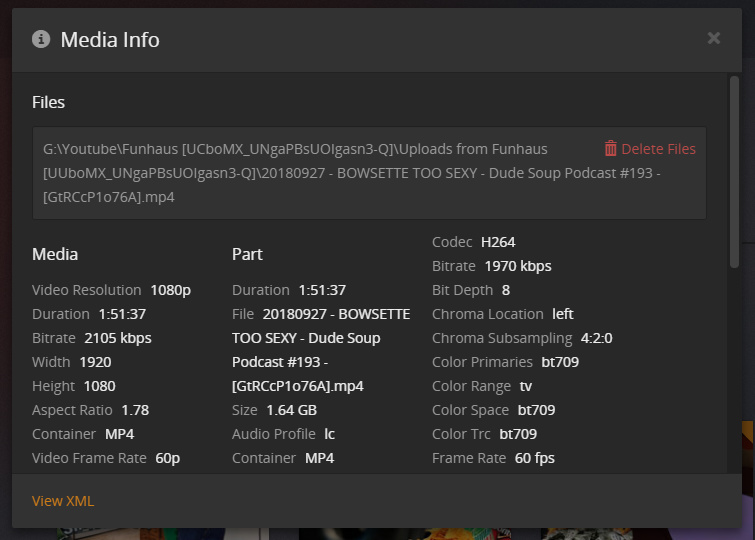The image size is (755, 540).
Task: Click the dialog's vertical scrollbar
Action: 734,160
